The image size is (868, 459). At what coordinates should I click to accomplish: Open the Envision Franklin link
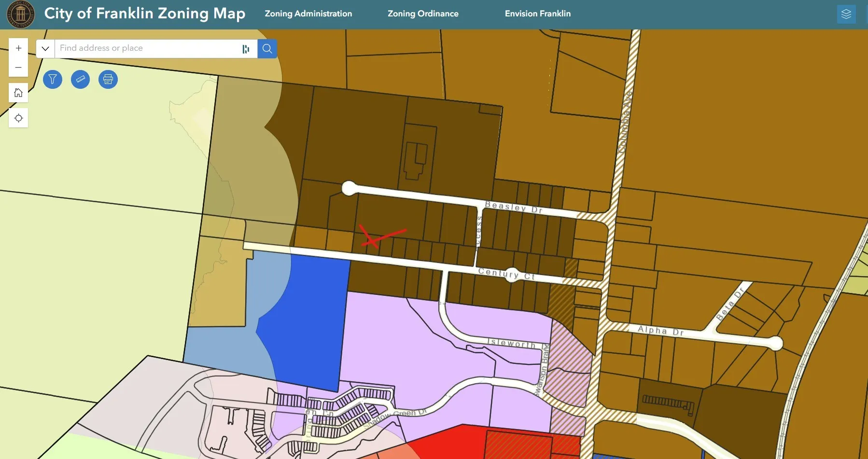[537, 14]
